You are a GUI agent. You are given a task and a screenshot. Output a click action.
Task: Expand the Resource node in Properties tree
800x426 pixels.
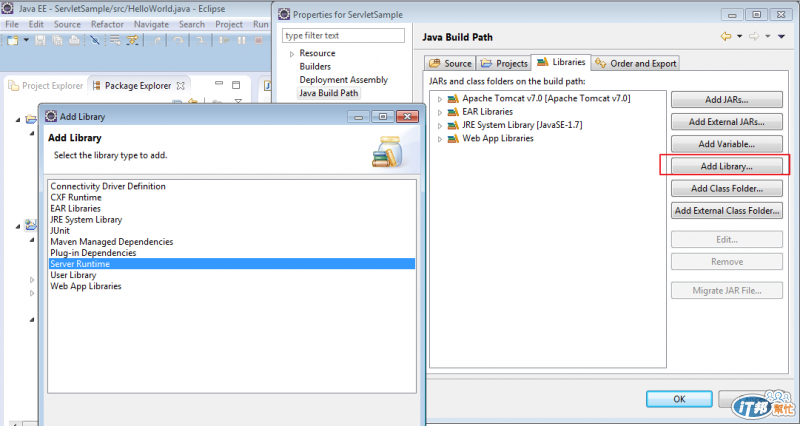point(292,54)
